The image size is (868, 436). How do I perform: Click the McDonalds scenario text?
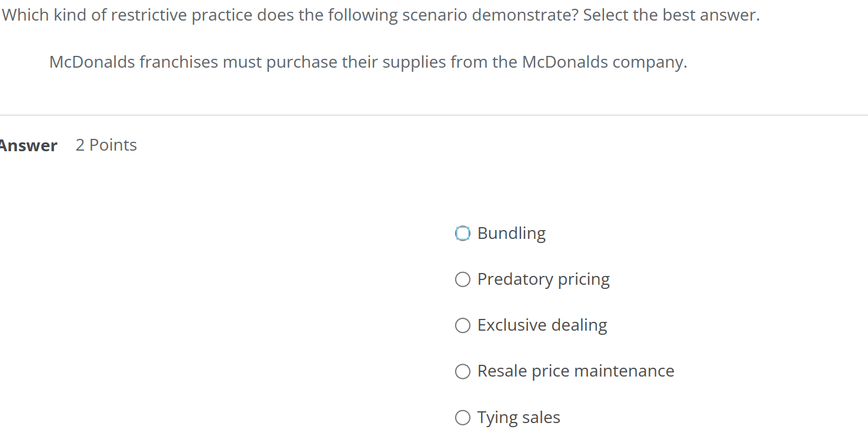click(x=368, y=61)
